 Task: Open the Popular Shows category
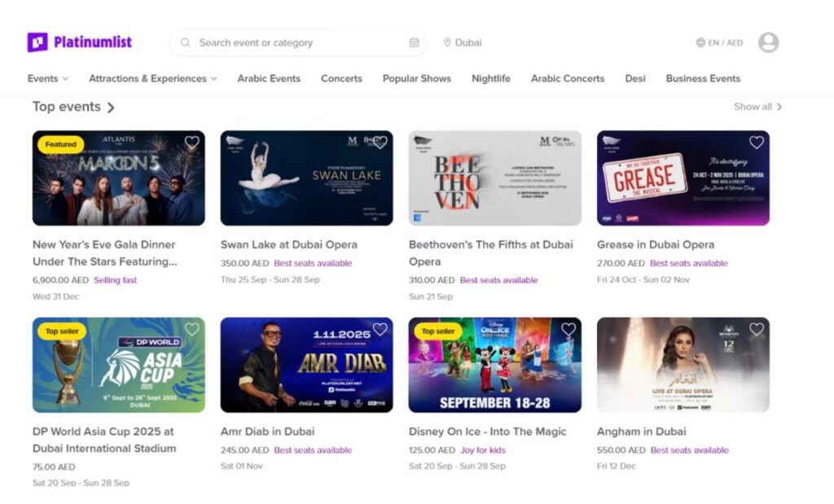click(416, 78)
